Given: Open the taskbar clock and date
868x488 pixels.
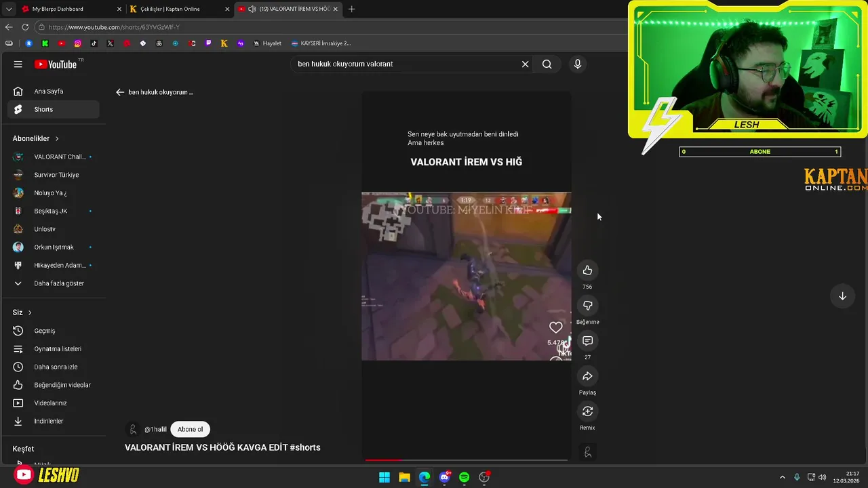Looking at the screenshot, I should [846, 477].
